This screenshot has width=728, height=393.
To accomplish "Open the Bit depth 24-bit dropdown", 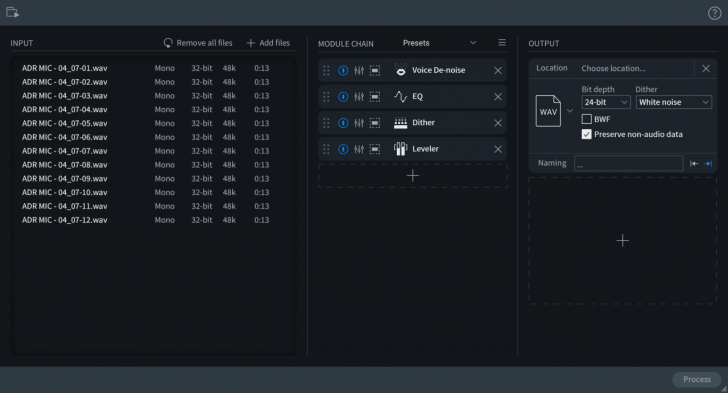I will (x=606, y=102).
